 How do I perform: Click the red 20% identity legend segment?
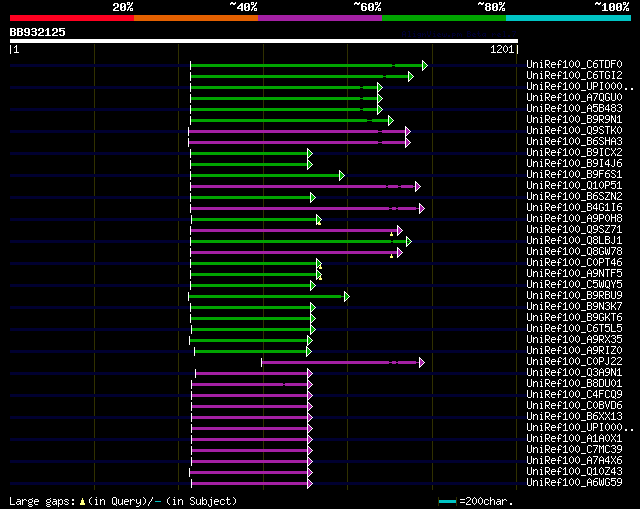[72, 18]
